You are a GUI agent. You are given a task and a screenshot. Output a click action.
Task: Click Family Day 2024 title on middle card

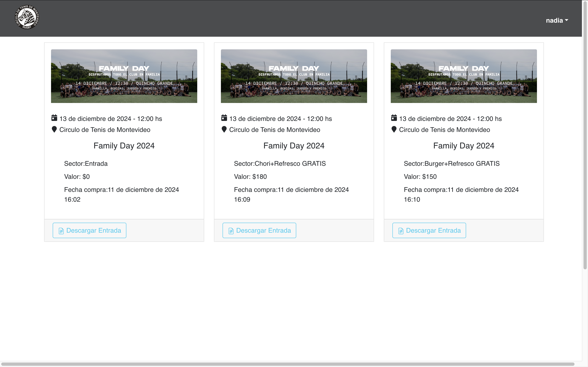(294, 146)
